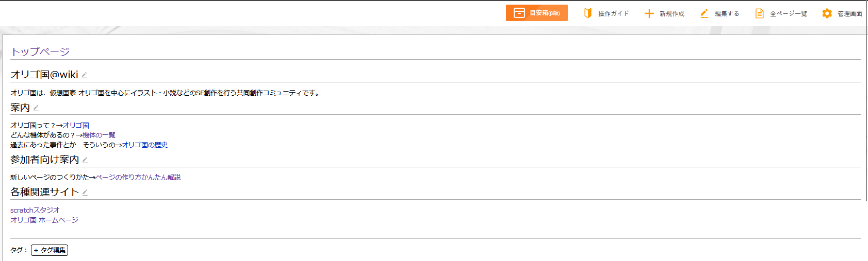The width and height of the screenshot is (868, 261).
Task: Edit the 案内 section via pencil icon
Action: pyautogui.click(x=36, y=108)
